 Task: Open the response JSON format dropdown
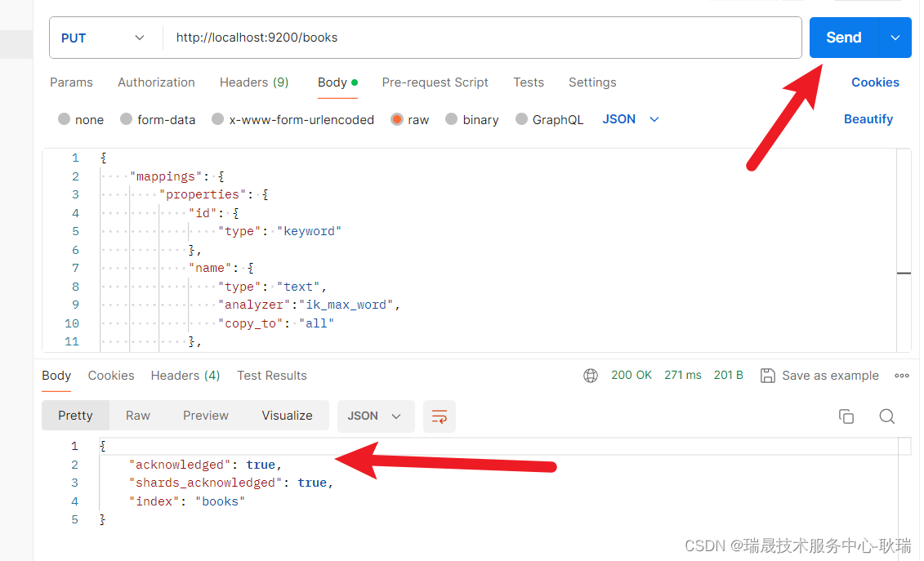[x=375, y=416]
